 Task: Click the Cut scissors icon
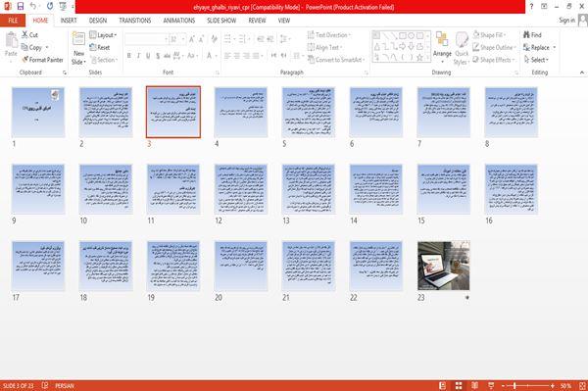(24, 34)
